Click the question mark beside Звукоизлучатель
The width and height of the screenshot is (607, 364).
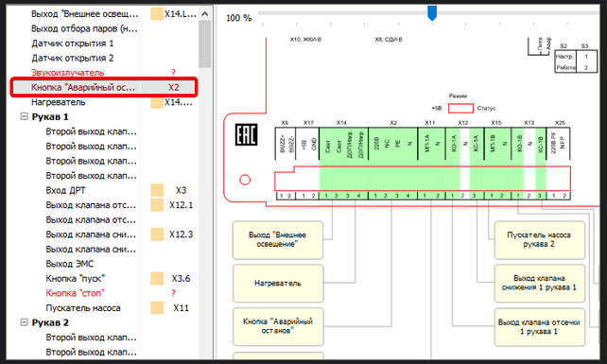click(x=173, y=73)
